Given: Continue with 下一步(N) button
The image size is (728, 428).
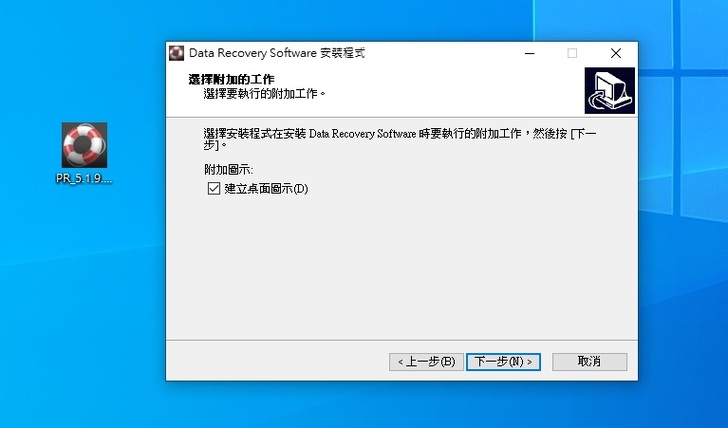Looking at the screenshot, I should (x=503, y=362).
